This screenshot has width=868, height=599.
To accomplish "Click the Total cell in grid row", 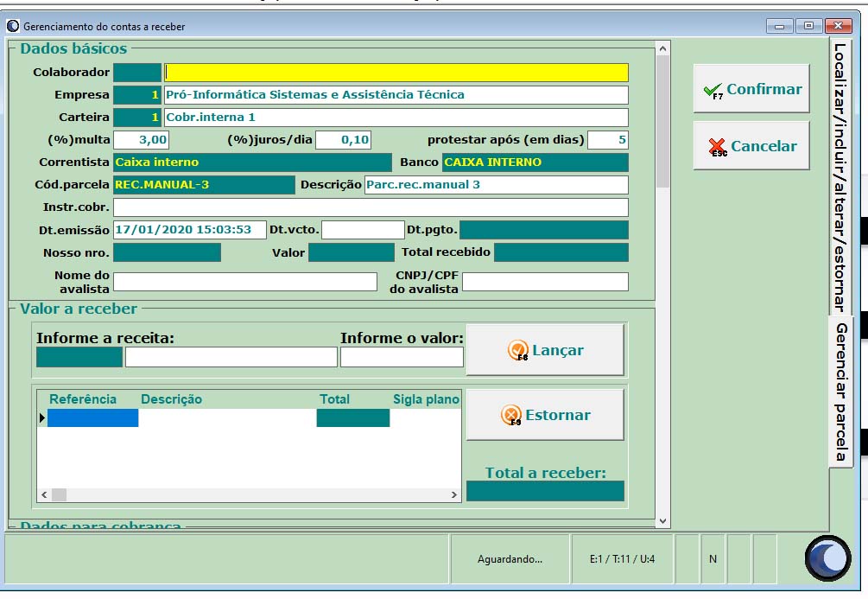I will tap(353, 417).
